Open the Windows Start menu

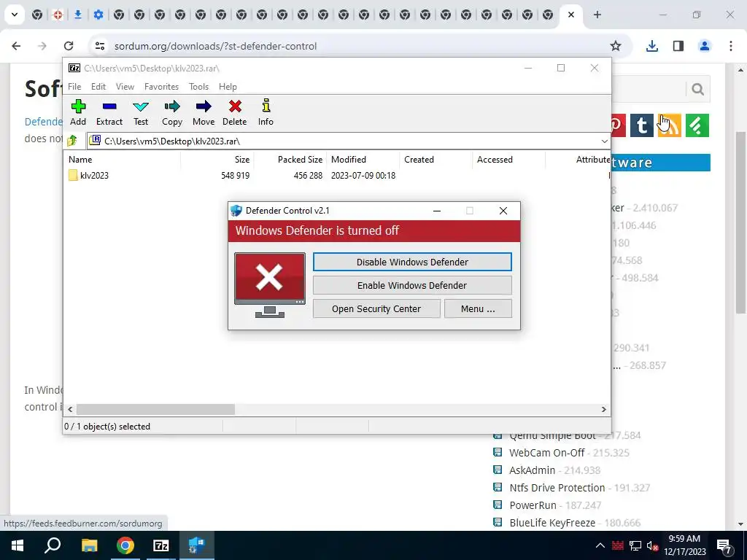[x=18, y=545]
